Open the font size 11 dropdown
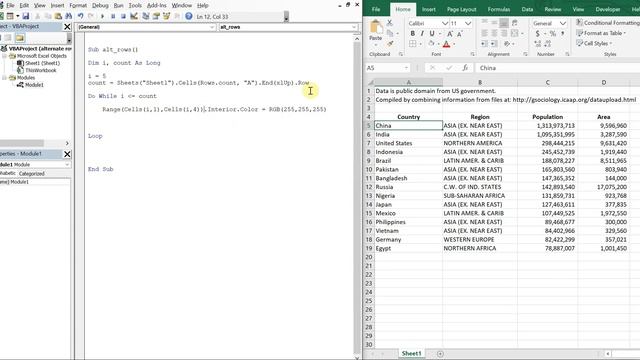The image size is (640, 360). [x=468, y=23]
